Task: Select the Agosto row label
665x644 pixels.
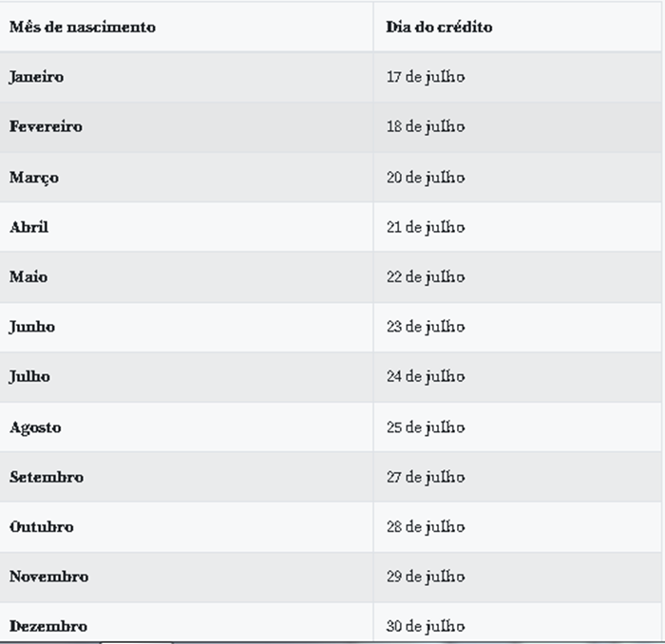Action: (x=35, y=427)
